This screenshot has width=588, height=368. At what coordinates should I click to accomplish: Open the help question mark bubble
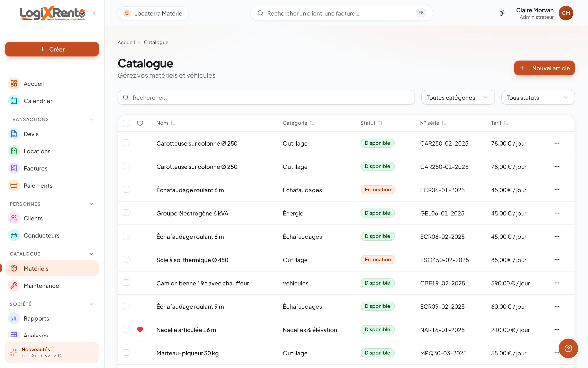pyautogui.click(x=568, y=348)
